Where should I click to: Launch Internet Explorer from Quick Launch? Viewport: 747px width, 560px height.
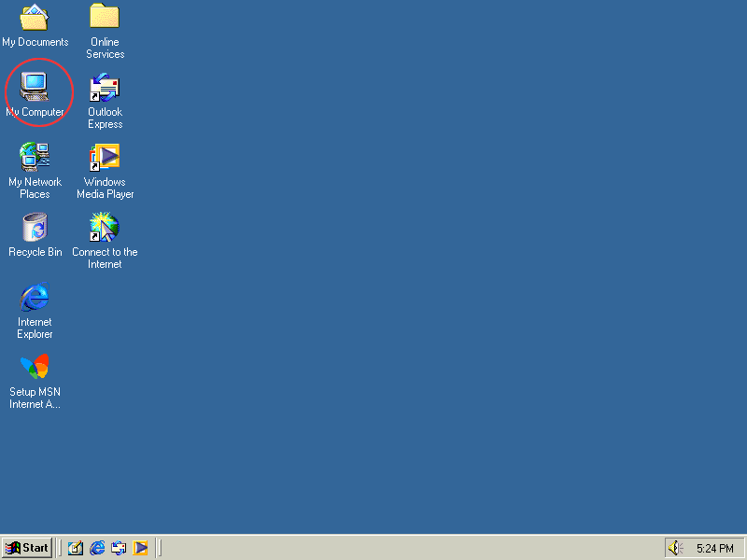pyautogui.click(x=97, y=548)
